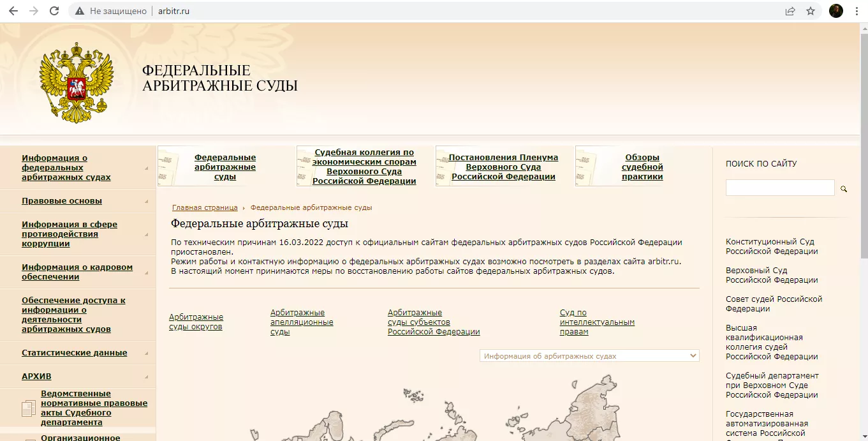Select Постановления Пленума Верховного Суда tab
This screenshot has height=441, width=868.
pos(503,167)
